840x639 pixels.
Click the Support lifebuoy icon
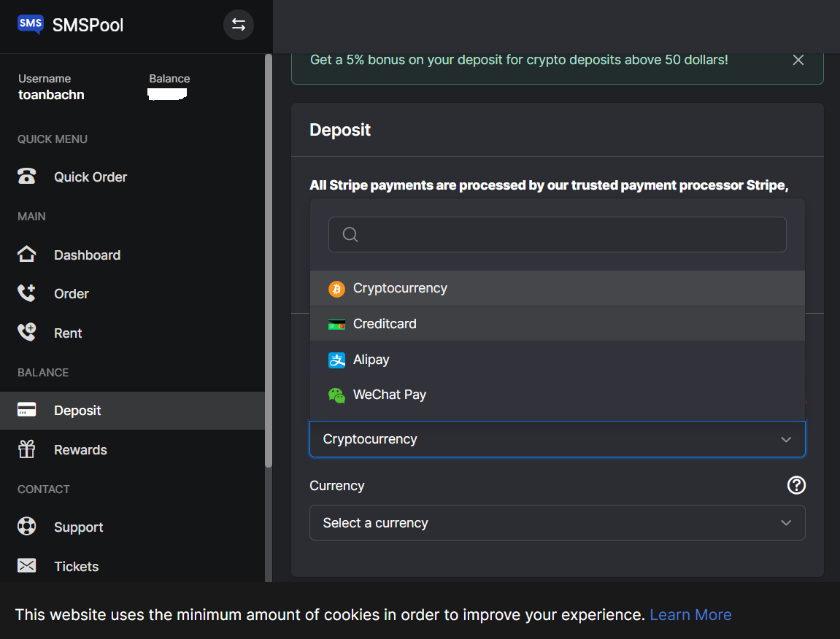coord(27,527)
